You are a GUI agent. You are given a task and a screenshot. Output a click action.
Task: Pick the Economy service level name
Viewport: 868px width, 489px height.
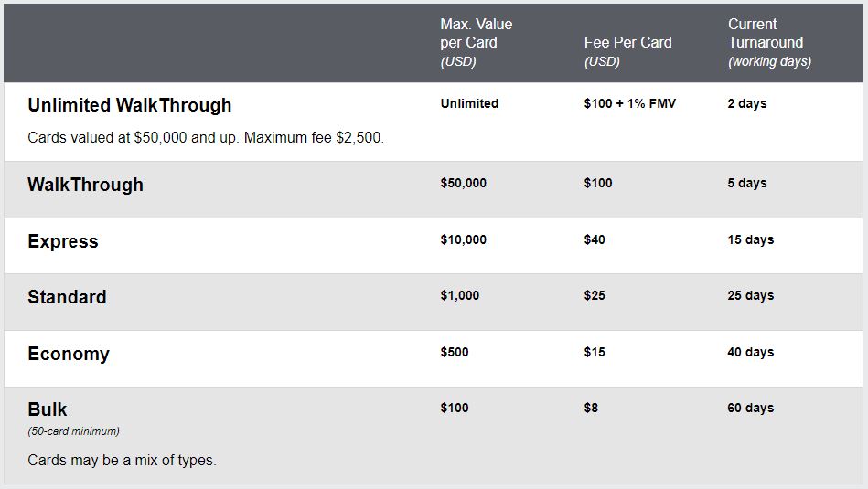pos(69,354)
